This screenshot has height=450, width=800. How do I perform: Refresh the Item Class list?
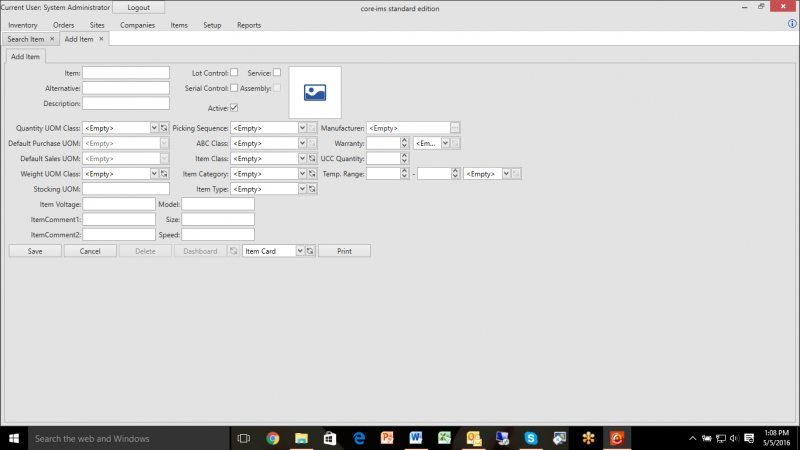coord(312,159)
